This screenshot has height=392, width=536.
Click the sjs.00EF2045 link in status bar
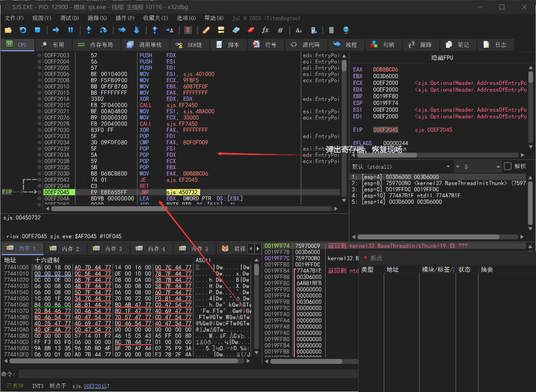click(x=95, y=386)
